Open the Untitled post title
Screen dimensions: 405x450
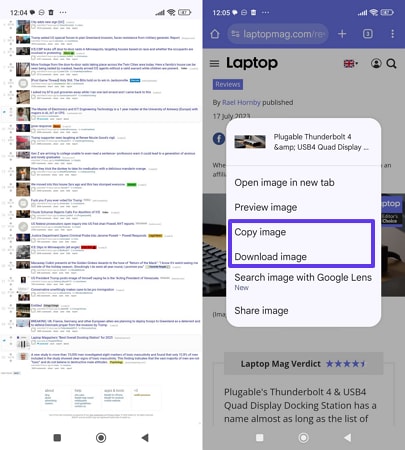pyautogui.click(x=36, y=305)
